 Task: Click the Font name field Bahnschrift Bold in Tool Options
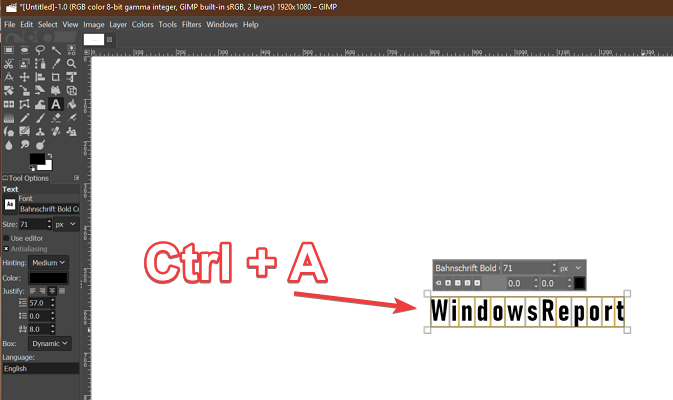pyautogui.click(x=49, y=209)
